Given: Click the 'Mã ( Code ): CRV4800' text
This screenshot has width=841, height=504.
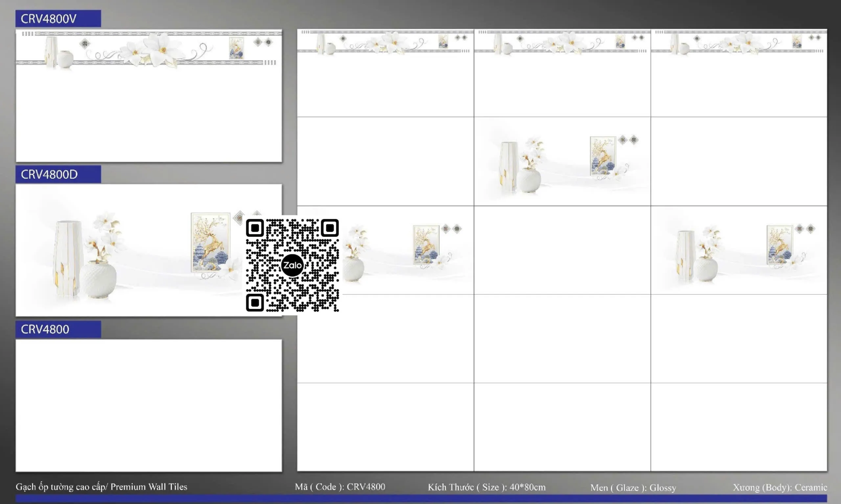Looking at the screenshot, I should (x=340, y=487).
